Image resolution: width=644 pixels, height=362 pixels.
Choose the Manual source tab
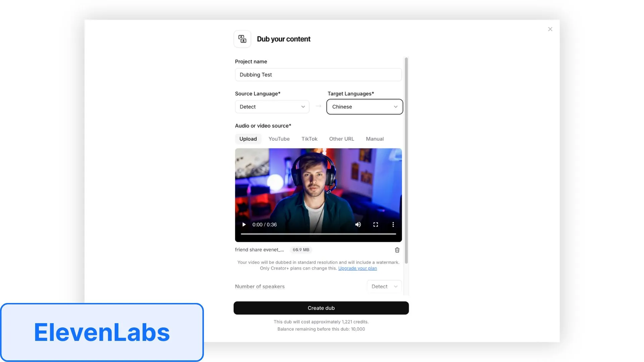tap(375, 139)
